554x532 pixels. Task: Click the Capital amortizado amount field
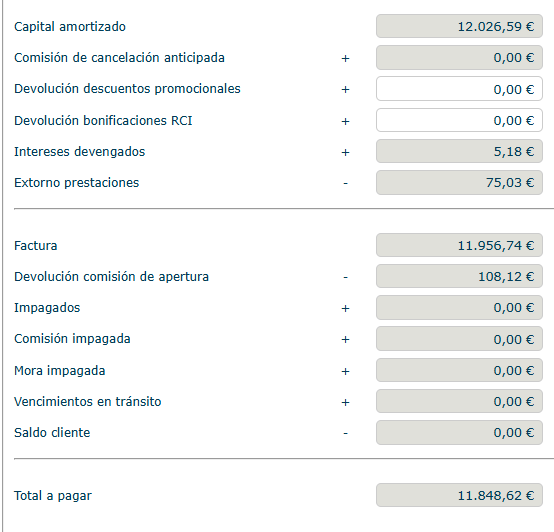point(459,26)
